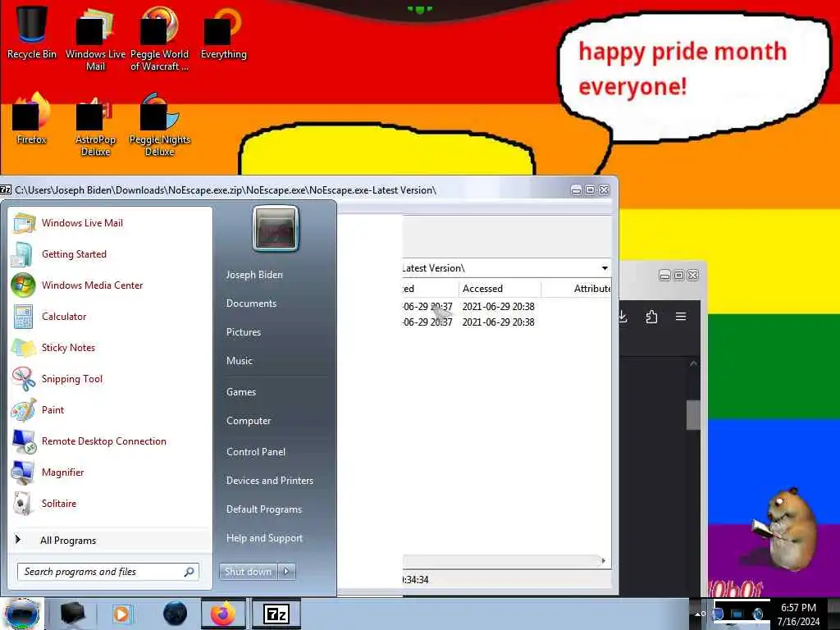Open Magnifier from Start menu

tap(110, 472)
